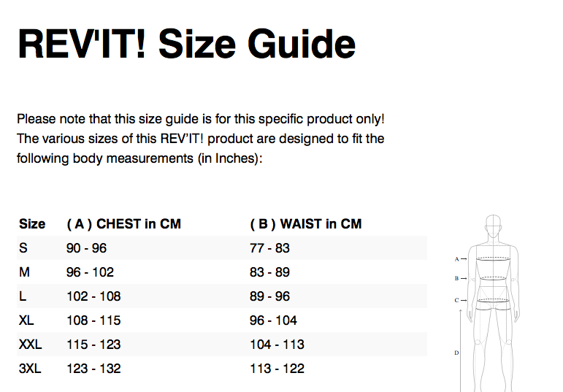Image resolution: width=563 pixels, height=392 pixels.
Task: Select the XL size row label
Action: (x=28, y=320)
